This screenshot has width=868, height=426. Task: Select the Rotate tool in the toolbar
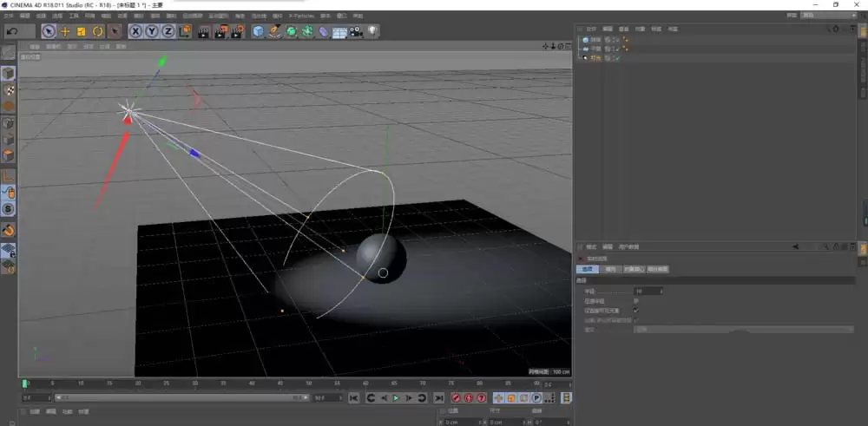97,31
